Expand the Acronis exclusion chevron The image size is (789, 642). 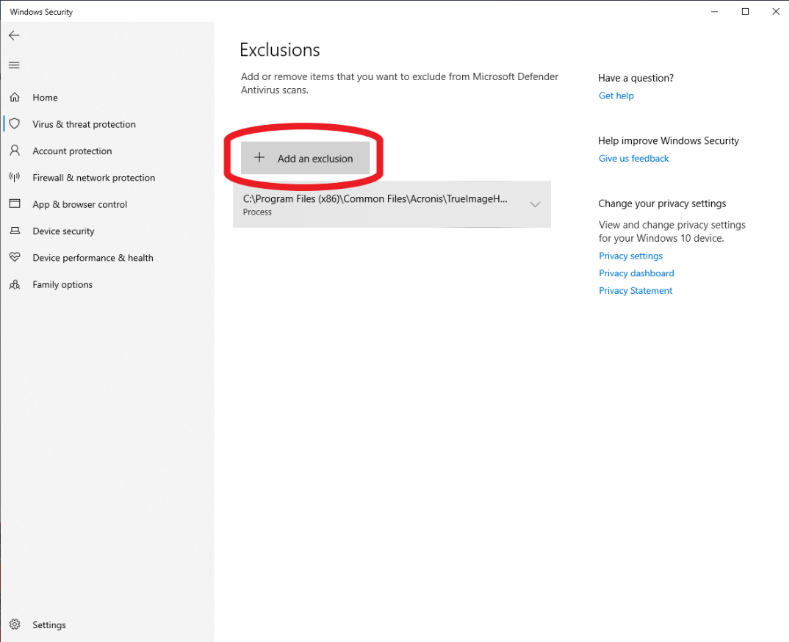coord(535,204)
